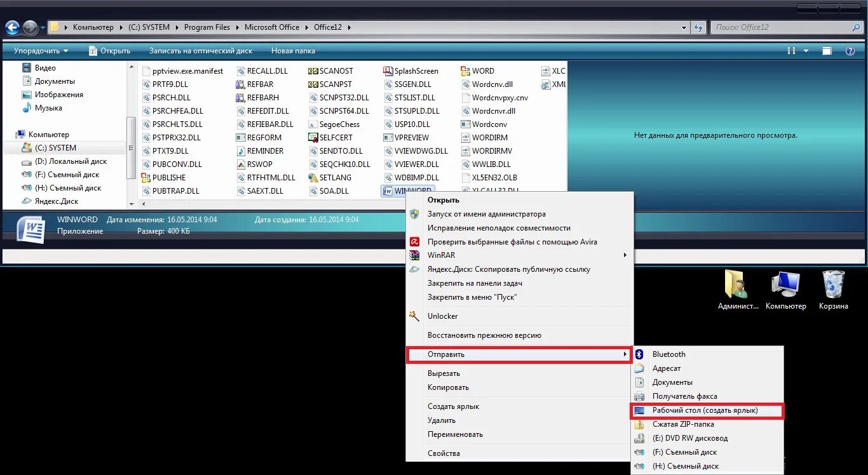The image size is (868, 475).
Task: Change view with the views icon
Action: coord(792,51)
